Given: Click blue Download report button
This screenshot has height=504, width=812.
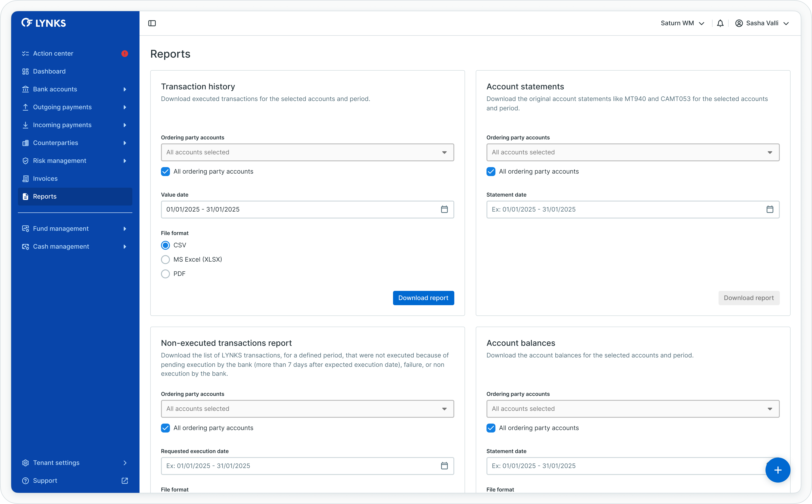Looking at the screenshot, I should [423, 298].
